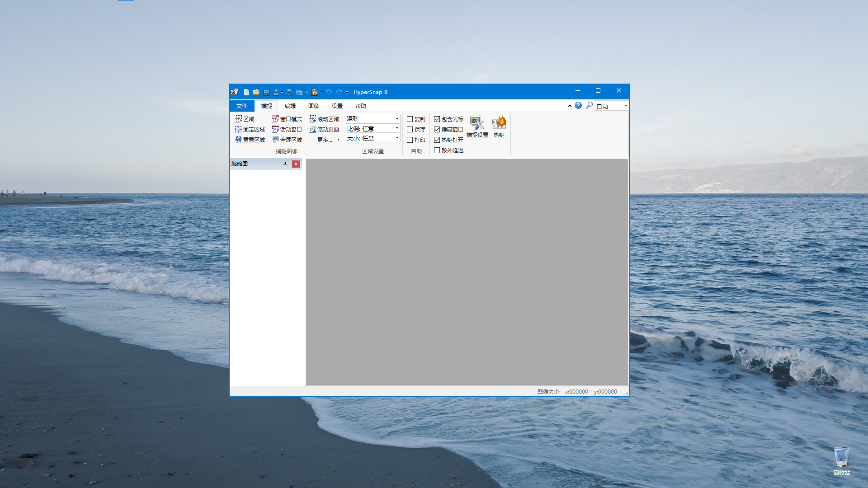868x488 pixels.
Task: Uncheck the 包含光标 include cursor option
Action: [437, 119]
